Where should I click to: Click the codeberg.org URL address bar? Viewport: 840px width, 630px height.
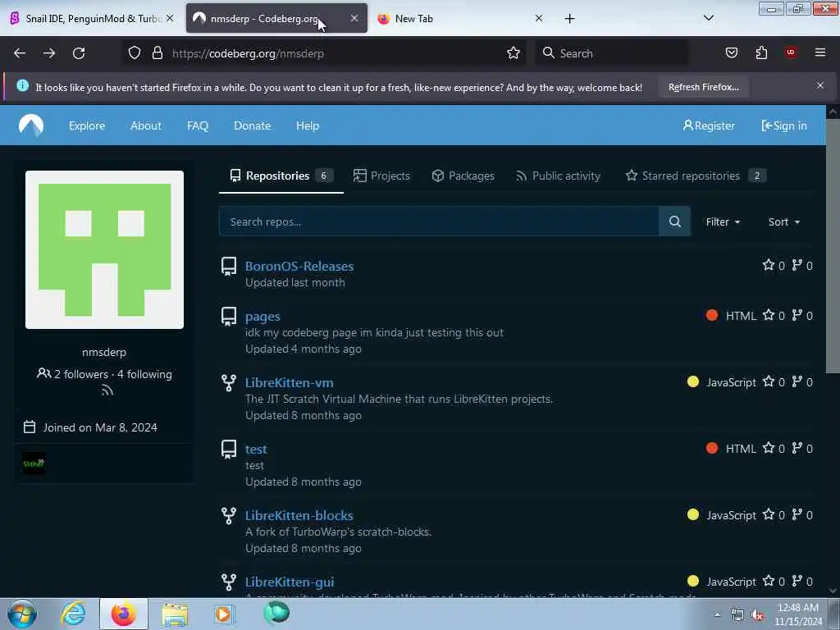pyautogui.click(x=322, y=53)
